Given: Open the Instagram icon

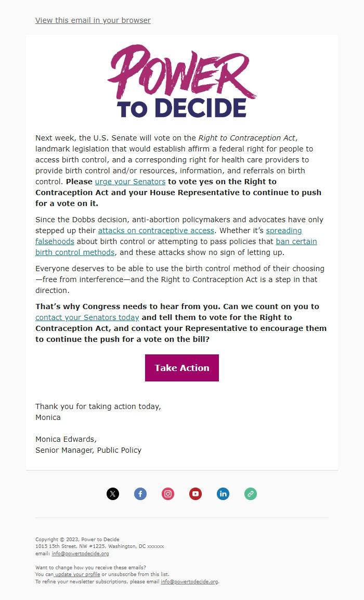Looking at the screenshot, I should [168, 494].
